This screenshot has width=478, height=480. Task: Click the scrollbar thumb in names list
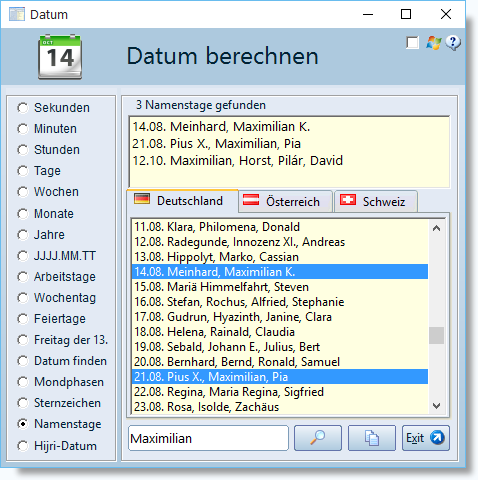click(x=436, y=335)
